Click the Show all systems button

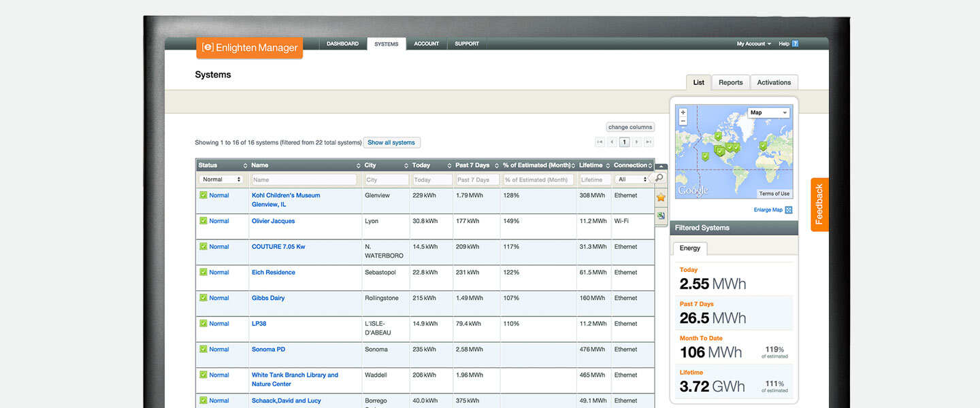click(391, 142)
